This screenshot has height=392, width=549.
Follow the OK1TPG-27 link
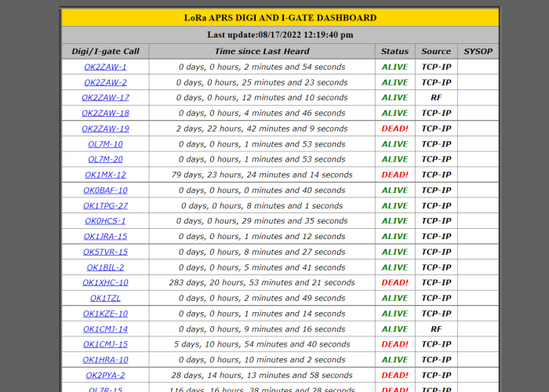(105, 205)
